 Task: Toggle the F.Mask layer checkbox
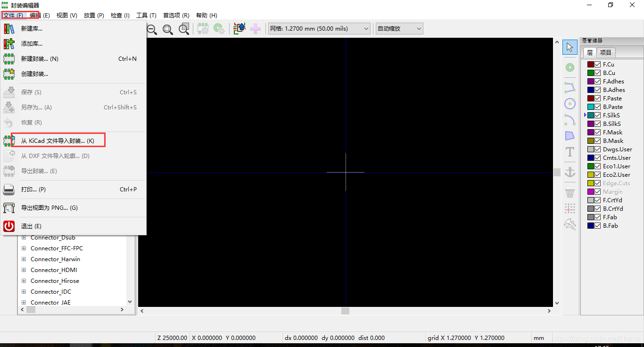[598, 132]
